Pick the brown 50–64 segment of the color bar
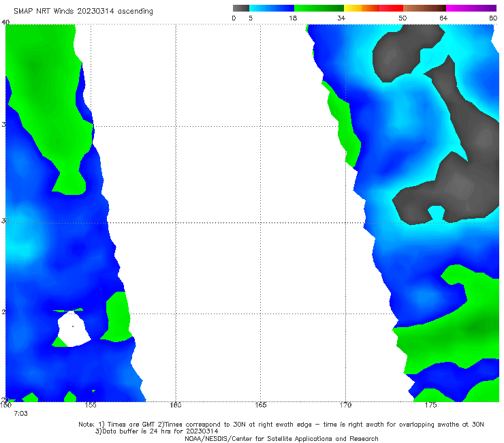This screenshot has width=504, height=443. [424, 8]
